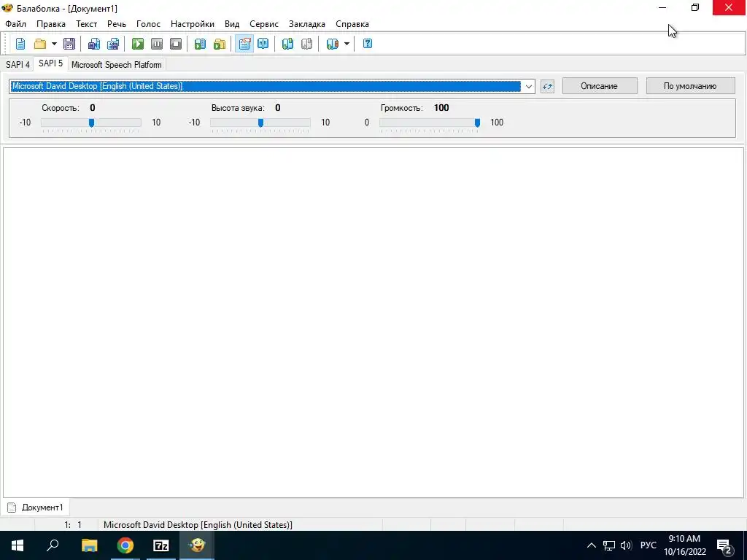Select the SAPI 5 tab

coord(50,64)
